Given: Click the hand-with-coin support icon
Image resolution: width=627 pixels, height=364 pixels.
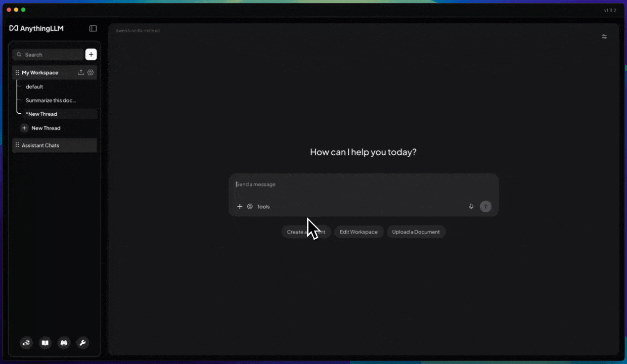Looking at the screenshot, I should [x=26, y=343].
